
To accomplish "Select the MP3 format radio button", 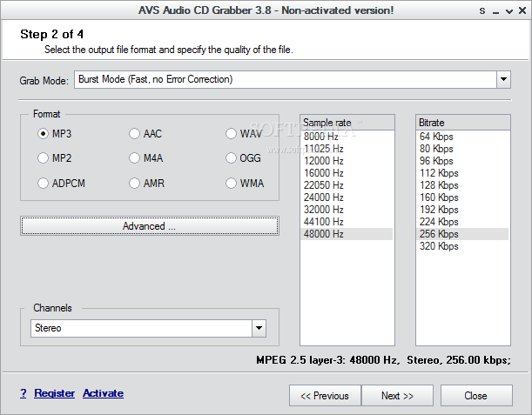I will (x=43, y=134).
